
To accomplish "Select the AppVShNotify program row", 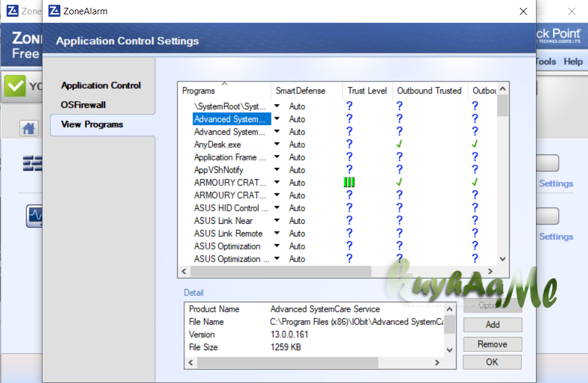I will [218, 170].
